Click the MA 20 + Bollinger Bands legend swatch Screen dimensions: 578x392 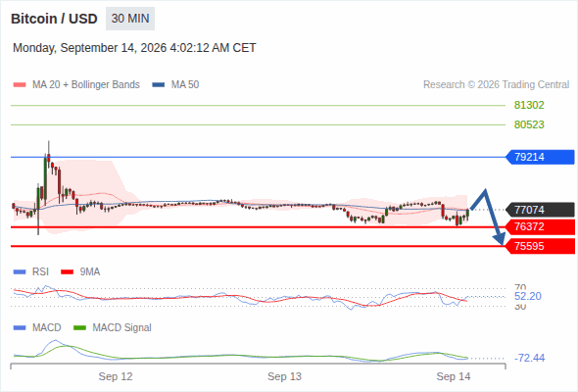pos(20,85)
